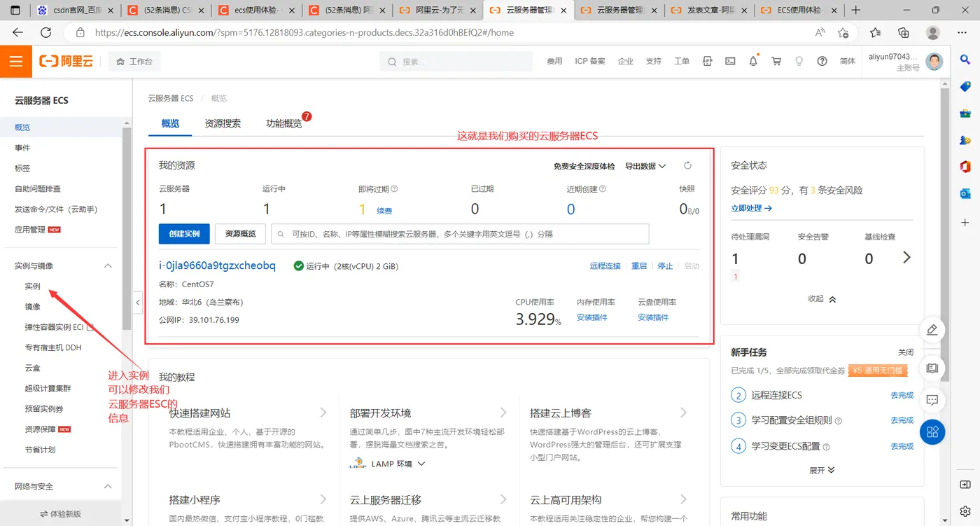The width and height of the screenshot is (980, 526).
Task: Click the 体验新版 button
Action: pos(61,513)
